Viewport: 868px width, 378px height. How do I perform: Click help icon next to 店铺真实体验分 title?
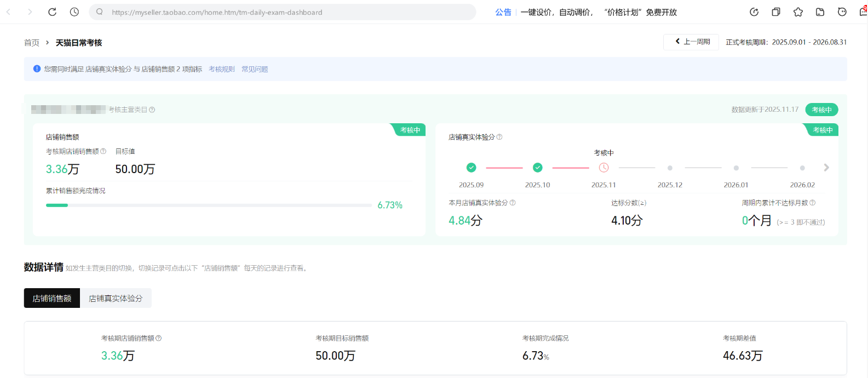tap(499, 137)
